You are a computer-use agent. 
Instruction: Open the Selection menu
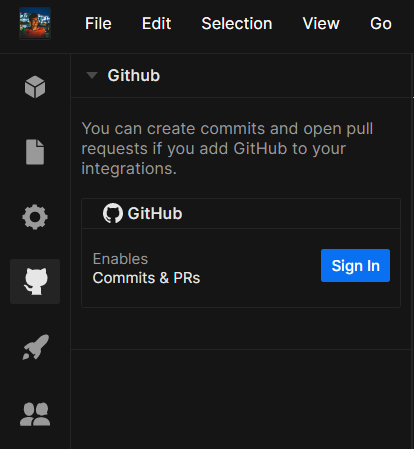point(237,23)
